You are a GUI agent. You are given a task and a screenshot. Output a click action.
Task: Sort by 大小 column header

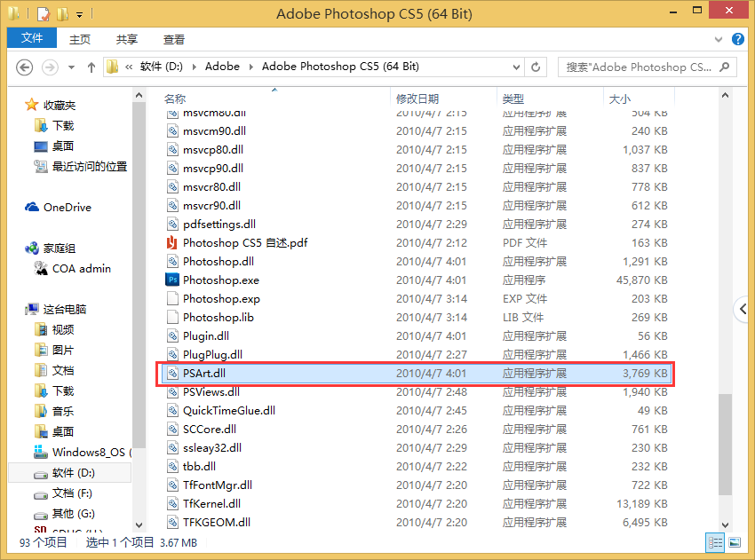click(x=620, y=99)
